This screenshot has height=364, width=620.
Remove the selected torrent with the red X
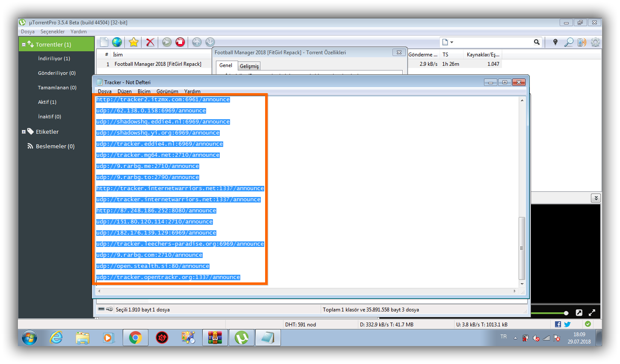pos(150,42)
